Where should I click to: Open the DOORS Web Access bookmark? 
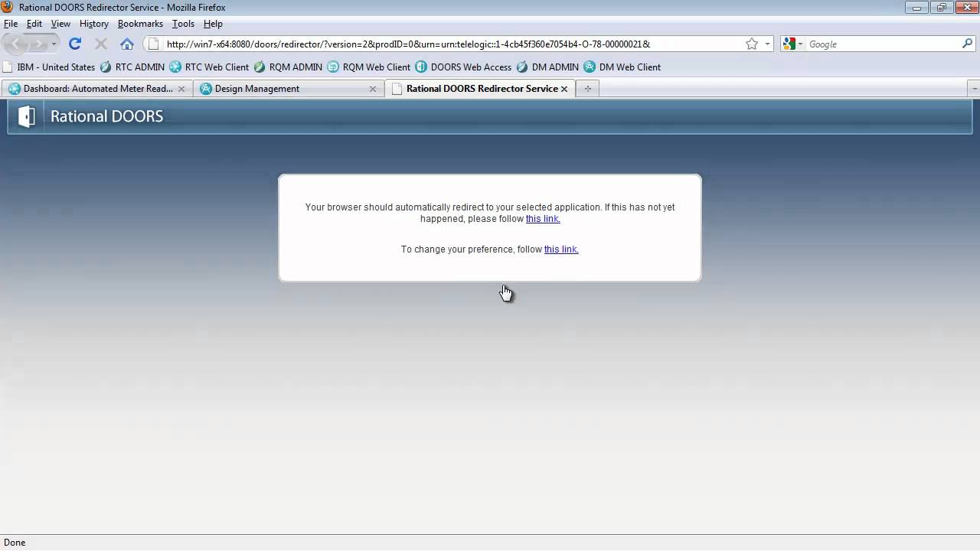click(463, 67)
